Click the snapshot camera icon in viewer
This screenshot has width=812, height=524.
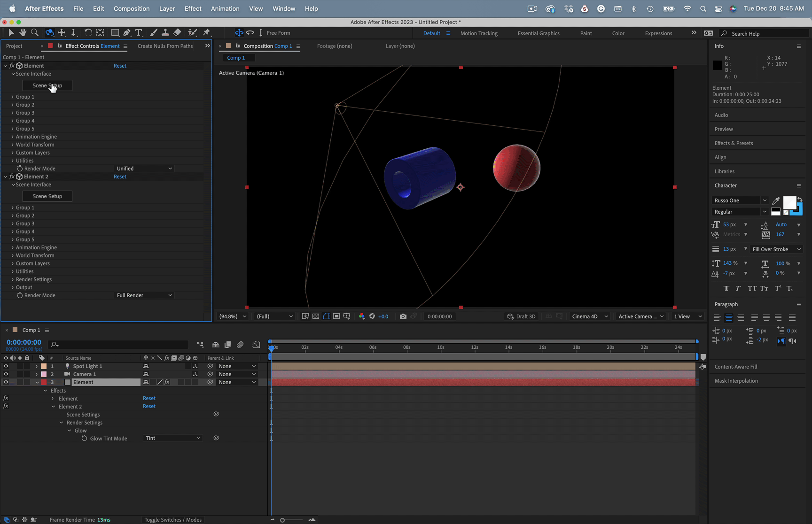403,316
